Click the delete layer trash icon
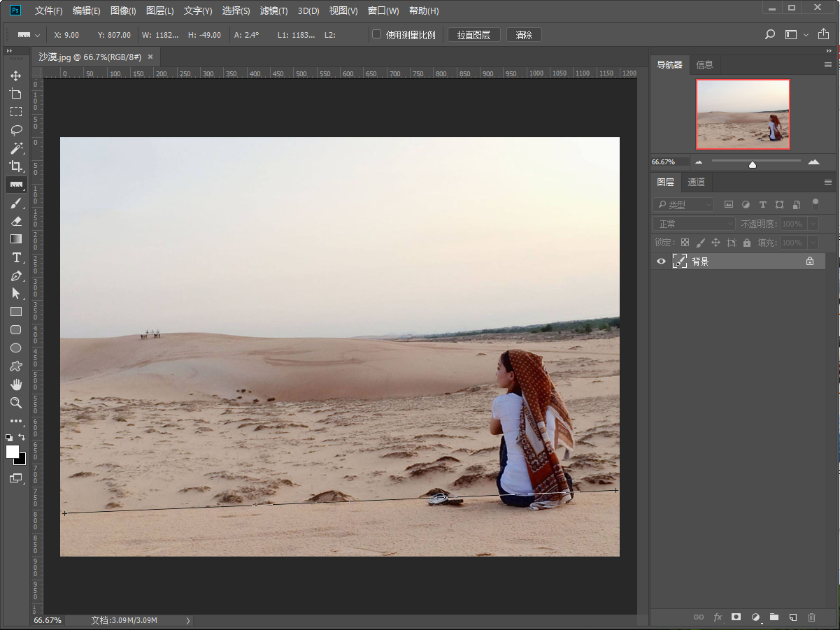This screenshot has height=630, width=840. point(811,617)
